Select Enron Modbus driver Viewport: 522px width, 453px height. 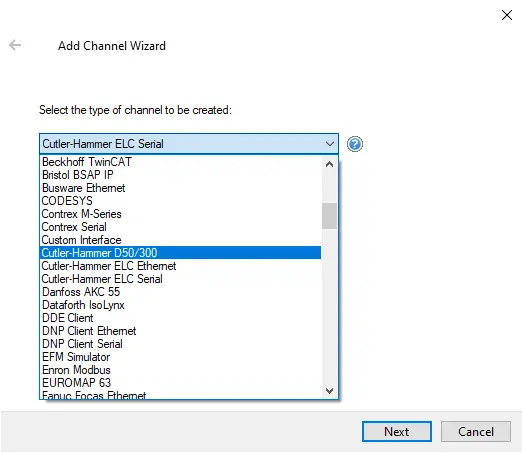180,370
